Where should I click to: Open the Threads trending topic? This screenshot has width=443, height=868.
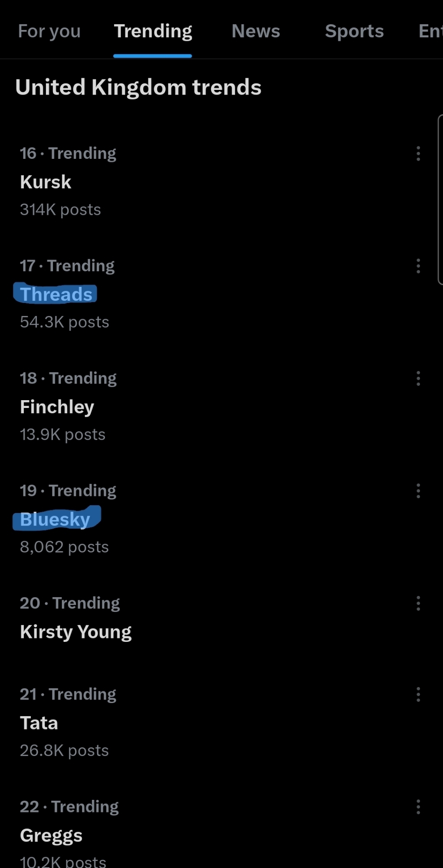(x=56, y=294)
